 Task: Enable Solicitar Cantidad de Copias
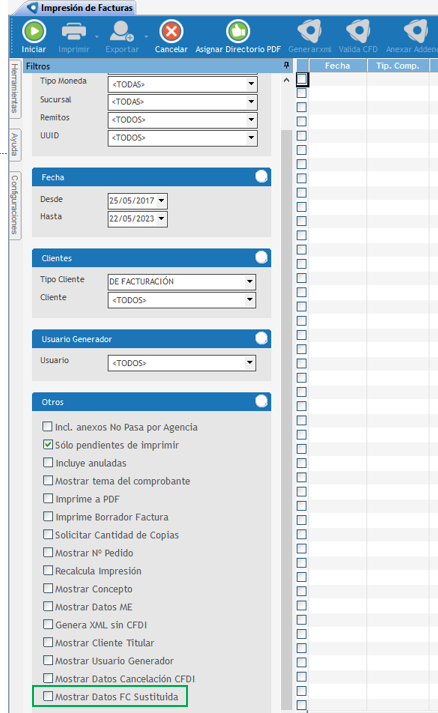click(47, 534)
